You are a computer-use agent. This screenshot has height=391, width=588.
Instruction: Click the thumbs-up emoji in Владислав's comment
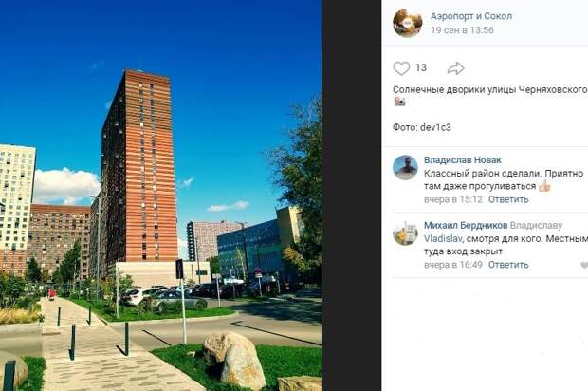tap(544, 186)
